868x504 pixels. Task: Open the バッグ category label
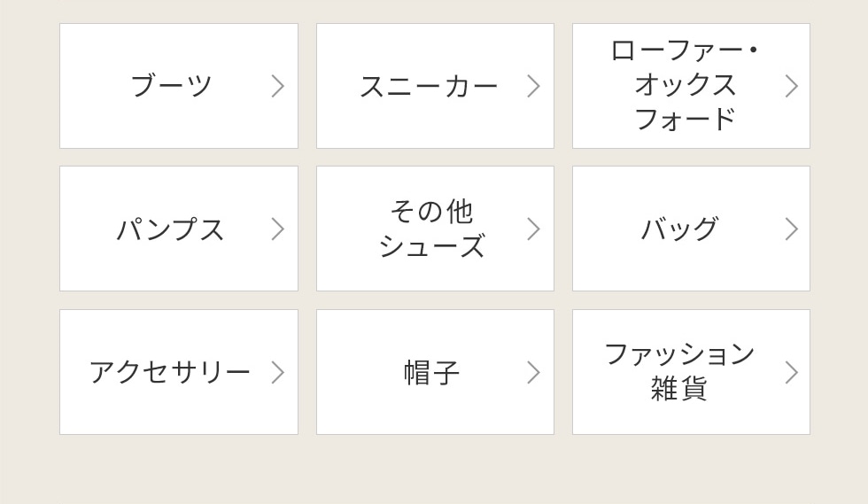point(679,229)
